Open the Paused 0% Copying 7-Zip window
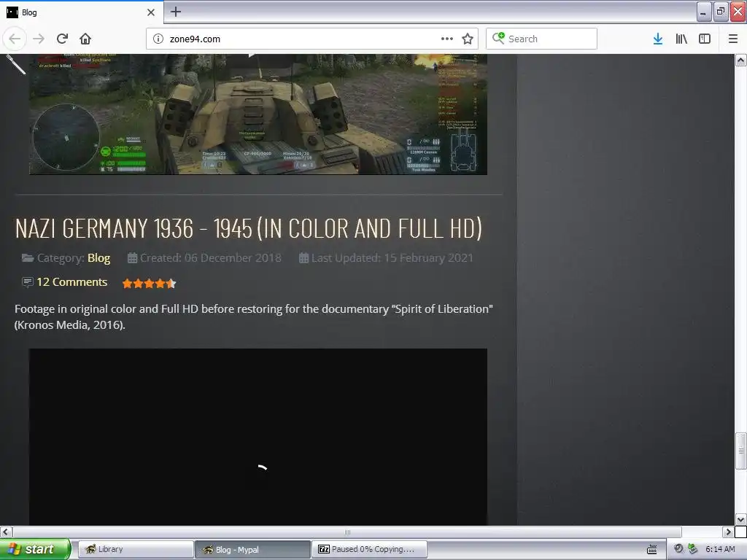 (x=369, y=549)
